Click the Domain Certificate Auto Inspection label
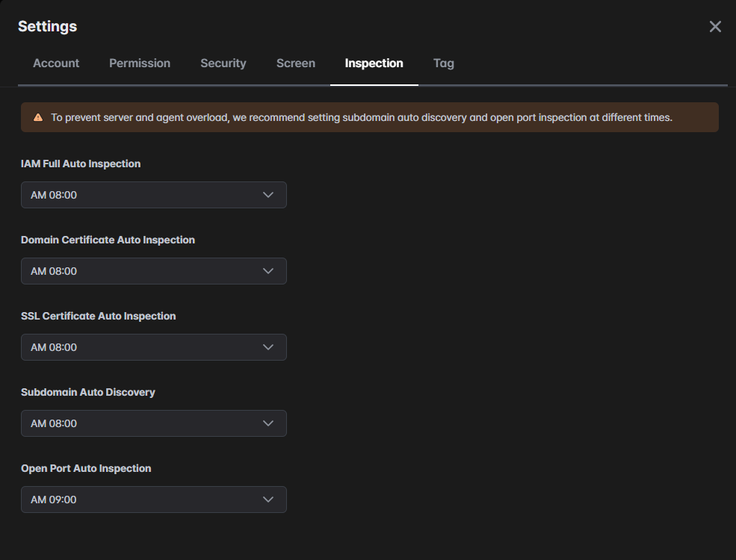Image resolution: width=736 pixels, height=560 pixels. point(108,240)
